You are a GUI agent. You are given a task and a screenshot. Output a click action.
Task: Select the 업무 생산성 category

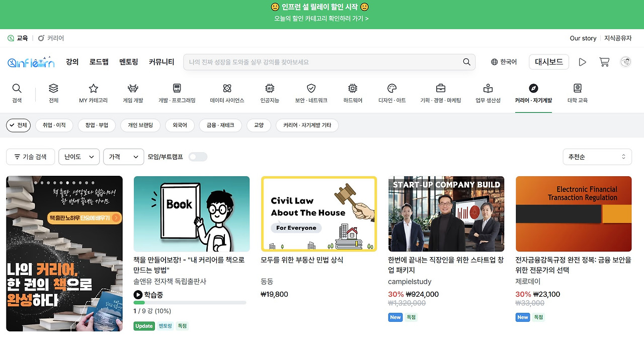488,92
